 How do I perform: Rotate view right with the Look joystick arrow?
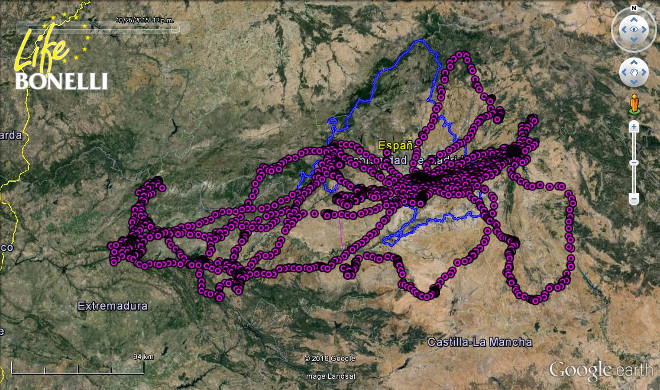pos(644,30)
